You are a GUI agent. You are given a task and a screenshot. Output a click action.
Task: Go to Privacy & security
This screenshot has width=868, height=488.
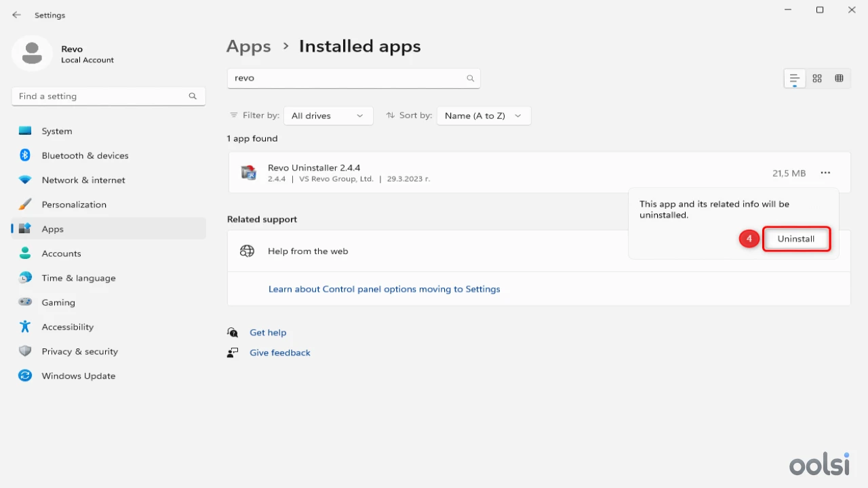click(x=108, y=351)
